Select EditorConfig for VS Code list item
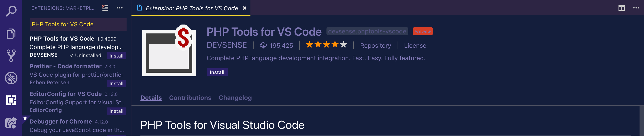The width and height of the screenshot is (644, 136). point(76,102)
